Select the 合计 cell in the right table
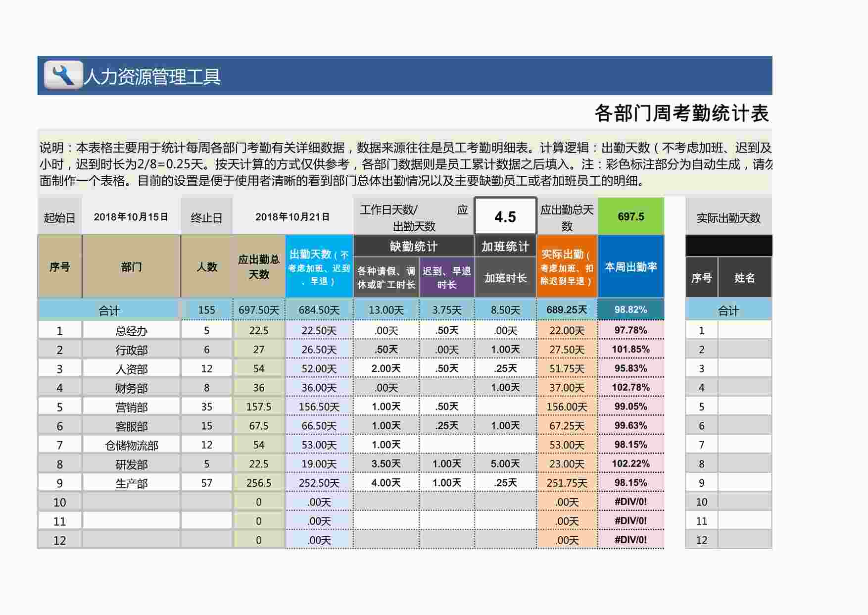The image size is (868, 615). click(x=728, y=310)
